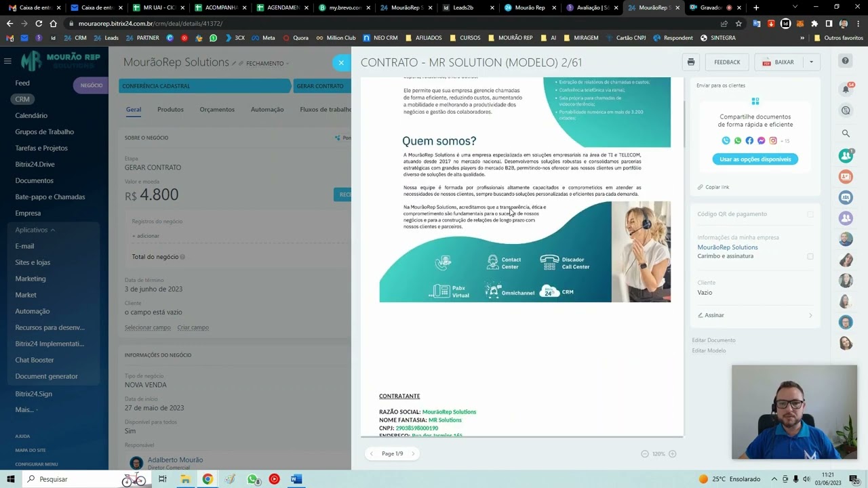868x488 pixels.
Task: Open the Bitrix24 hamburger menu
Action: pos(7,61)
